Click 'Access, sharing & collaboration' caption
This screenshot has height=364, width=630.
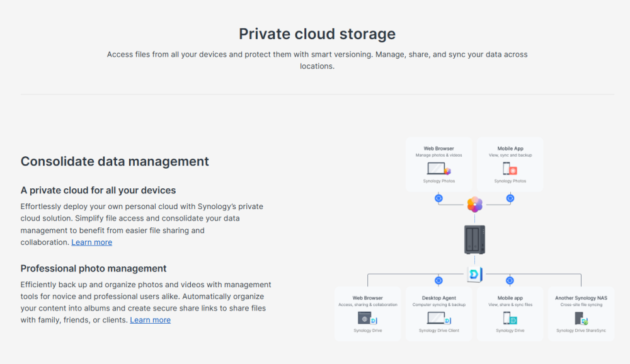pyautogui.click(x=368, y=305)
